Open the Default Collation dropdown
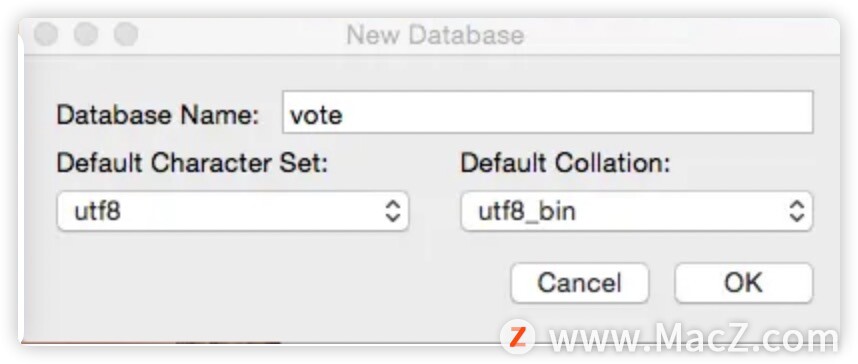Screen dimensions: 858x364 [x=637, y=211]
